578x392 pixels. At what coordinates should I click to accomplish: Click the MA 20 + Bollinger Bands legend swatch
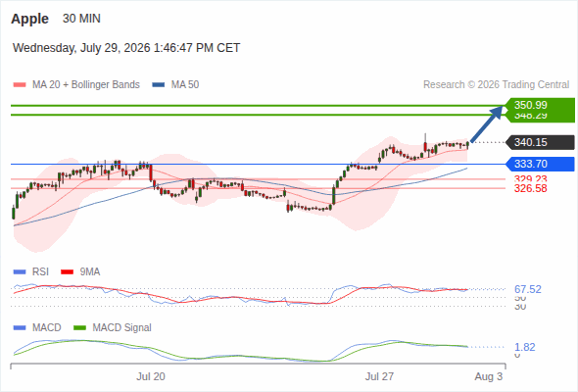point(20,85)
